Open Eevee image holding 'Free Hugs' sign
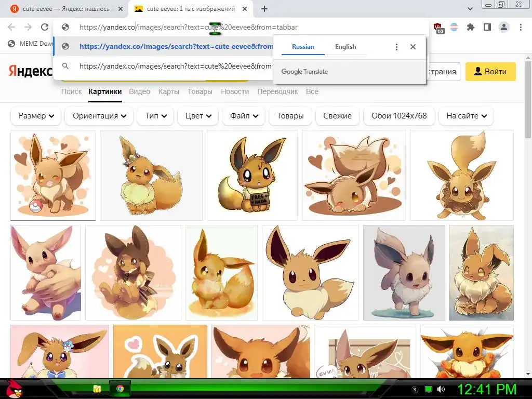The height and width of the screenshot is (399, 532). pos(252,175)
